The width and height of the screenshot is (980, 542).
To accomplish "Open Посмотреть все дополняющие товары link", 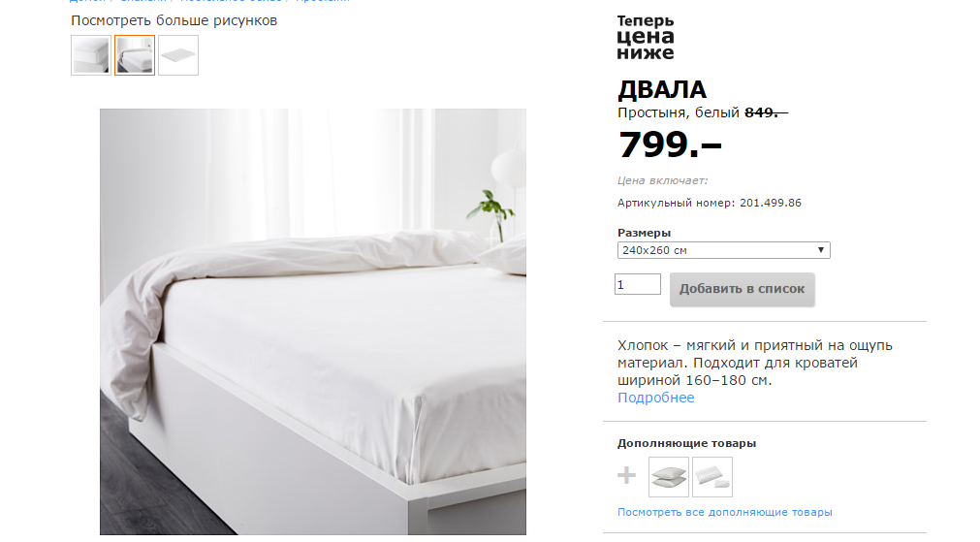I will [724, 512].
